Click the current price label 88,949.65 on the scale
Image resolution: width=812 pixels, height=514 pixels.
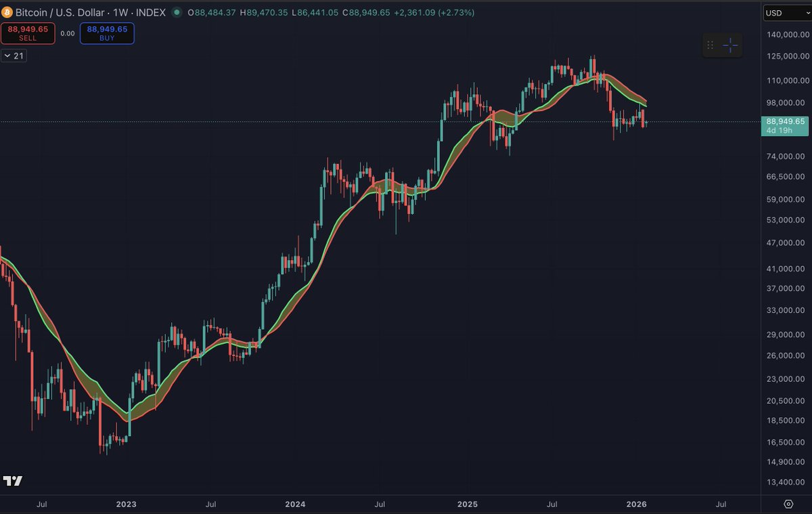coord(785,121)
